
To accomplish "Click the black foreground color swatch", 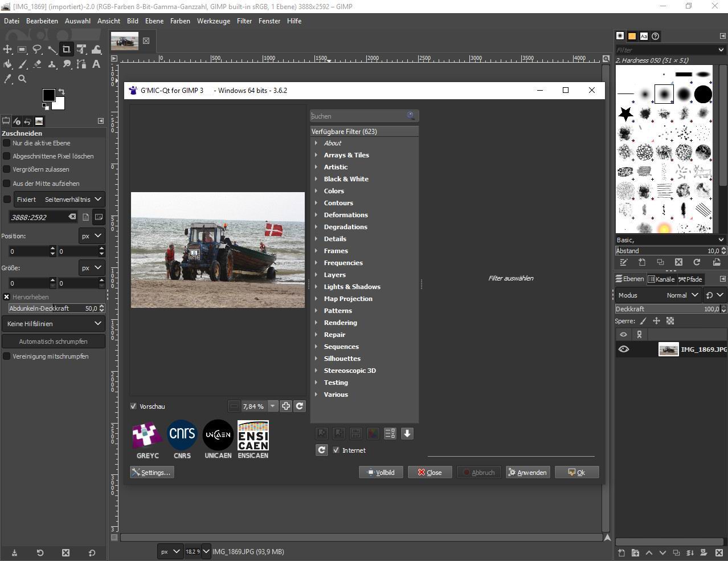I will tap(48, 95).
